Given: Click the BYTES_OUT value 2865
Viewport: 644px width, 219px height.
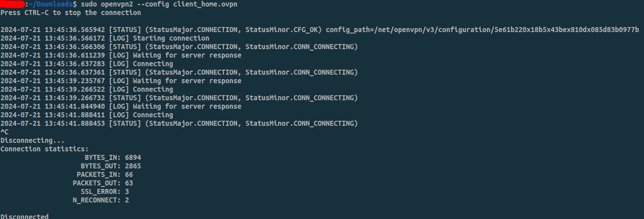Looking at the screenshot, I should pyautogui.click(x=133, y=166).
